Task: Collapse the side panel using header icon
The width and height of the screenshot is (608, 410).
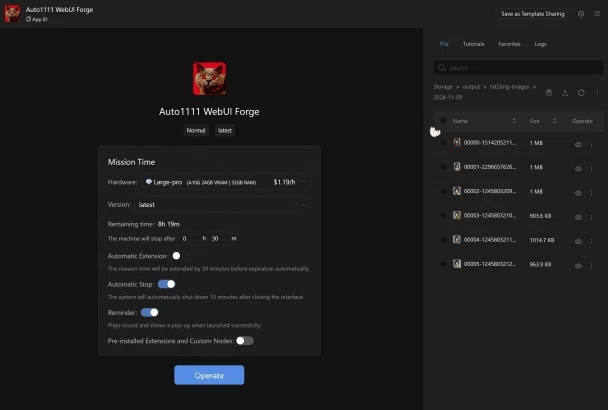Action: pos(597,14)
